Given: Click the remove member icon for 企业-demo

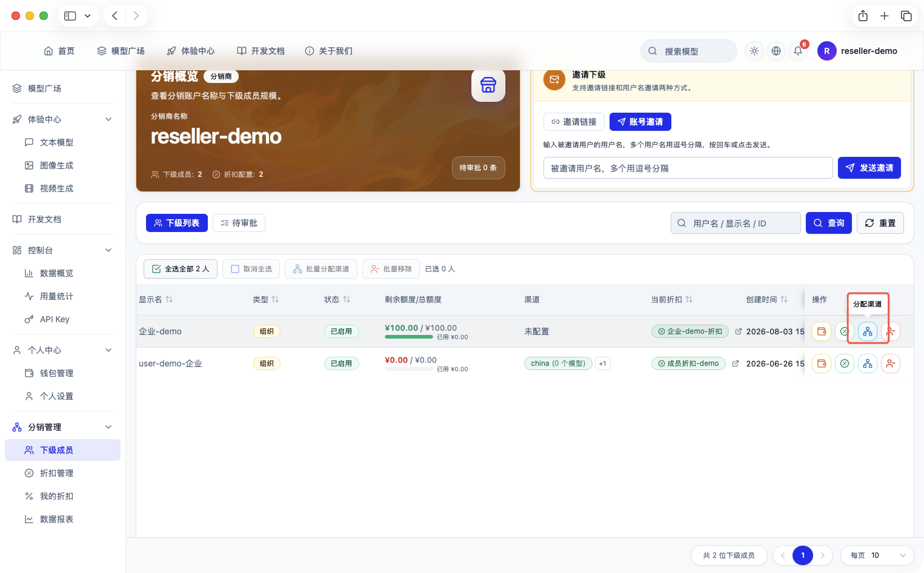Looking at the screenshot, I should pos(890,331).
